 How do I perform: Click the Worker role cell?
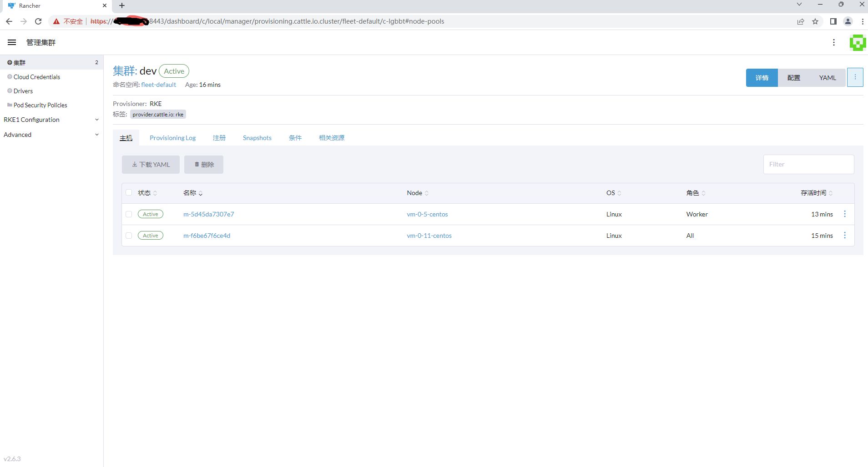pos(697,214)
